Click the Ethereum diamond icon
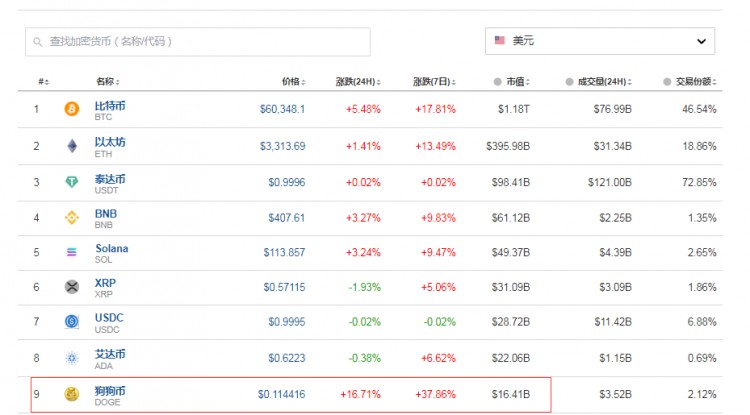The height and width of the screenshot is (415, 750). click(x=72, y=146)
